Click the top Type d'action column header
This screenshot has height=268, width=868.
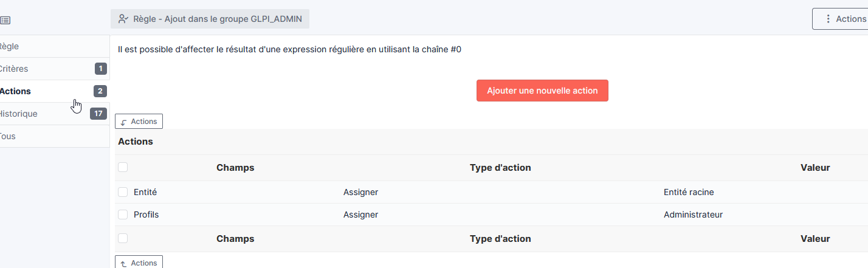[500, 168]
